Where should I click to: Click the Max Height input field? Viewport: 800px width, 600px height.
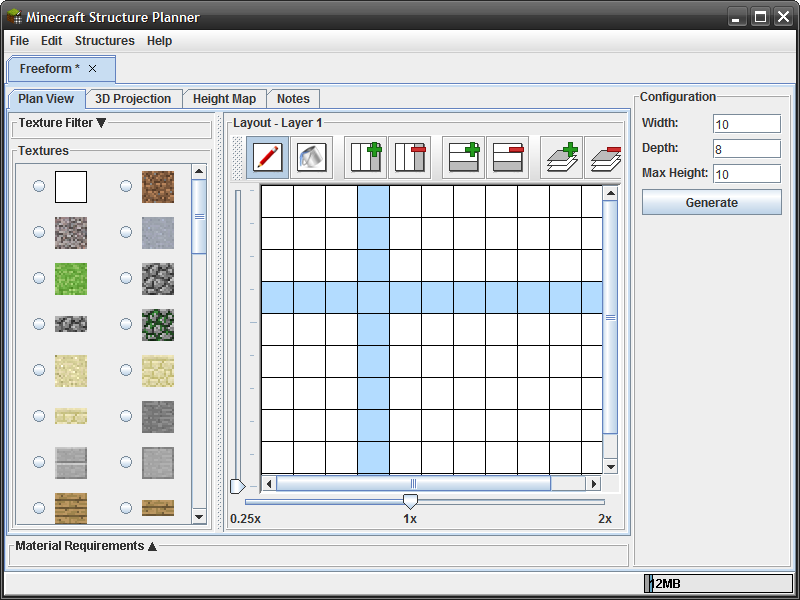(747, 173)
